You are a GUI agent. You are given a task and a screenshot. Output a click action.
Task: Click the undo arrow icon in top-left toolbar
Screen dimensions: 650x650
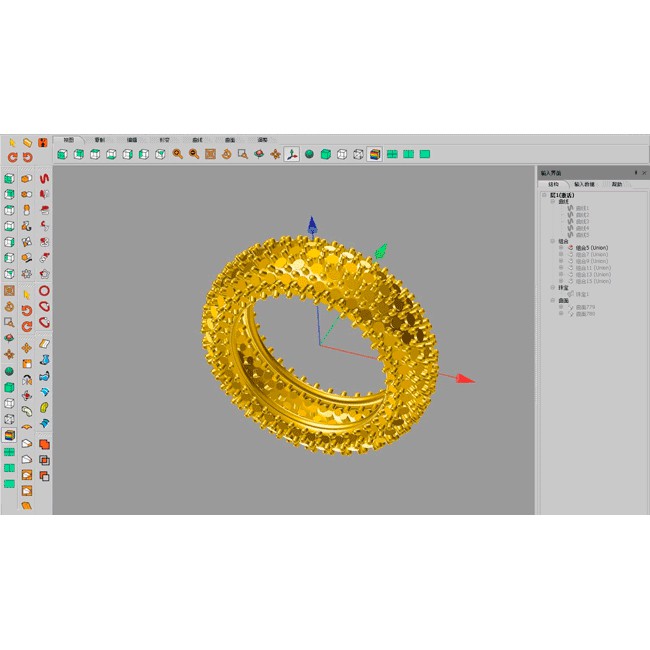pyautogui.click(x=12, y=157)
